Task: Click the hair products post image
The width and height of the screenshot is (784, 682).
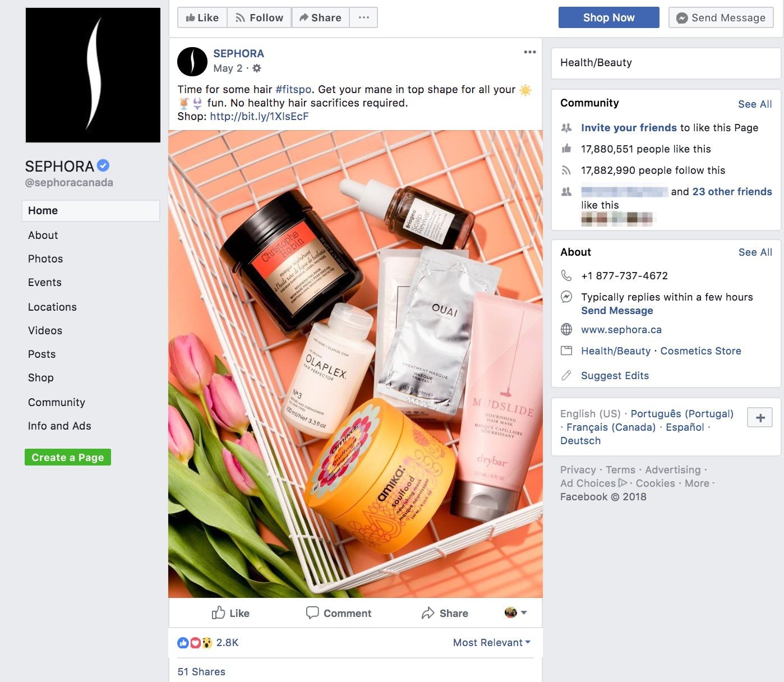Action: [x=356, y=364]
